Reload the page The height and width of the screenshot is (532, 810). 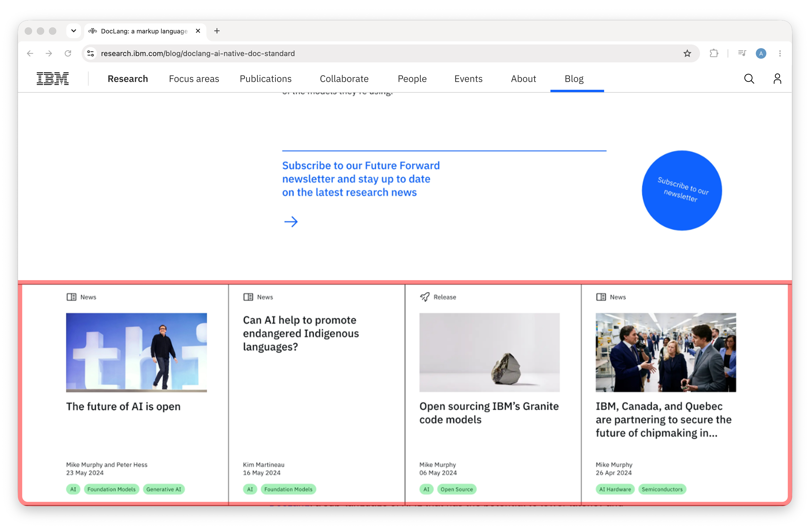tap(68, 53)
